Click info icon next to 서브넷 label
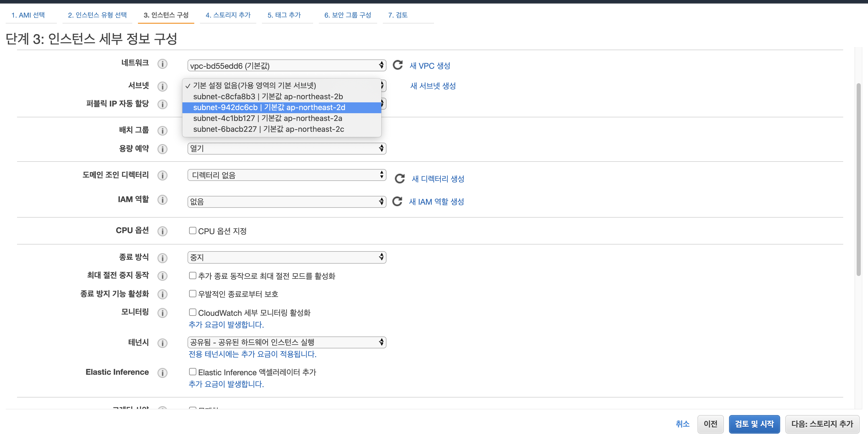Viewport: 868px width, 444px height. click(x=162, y=86)
